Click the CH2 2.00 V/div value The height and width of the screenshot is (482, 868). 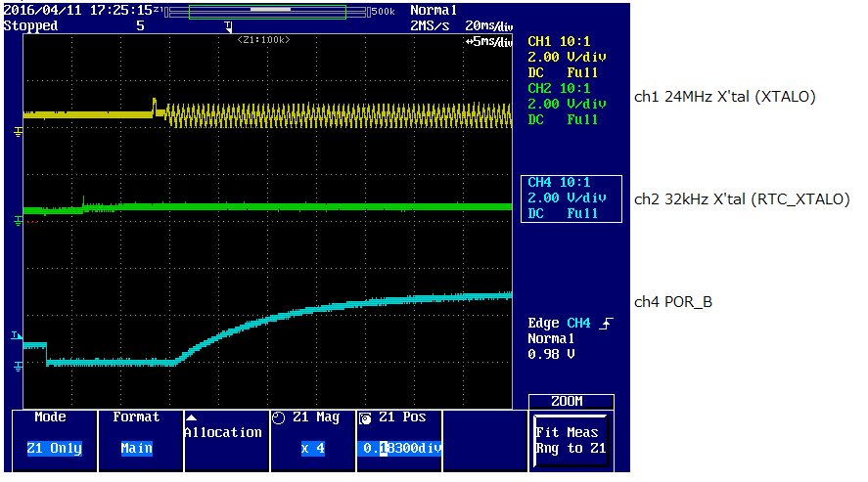pos(567,104)
